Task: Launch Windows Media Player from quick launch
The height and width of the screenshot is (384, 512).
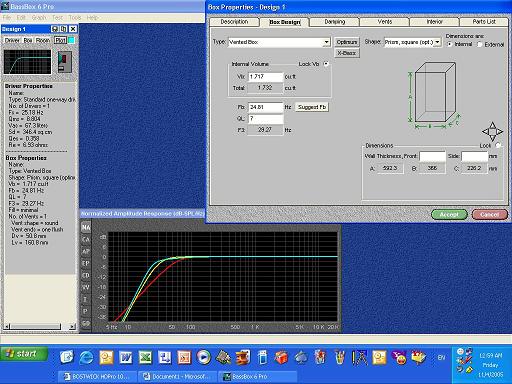Action: [x=204, y=358]
